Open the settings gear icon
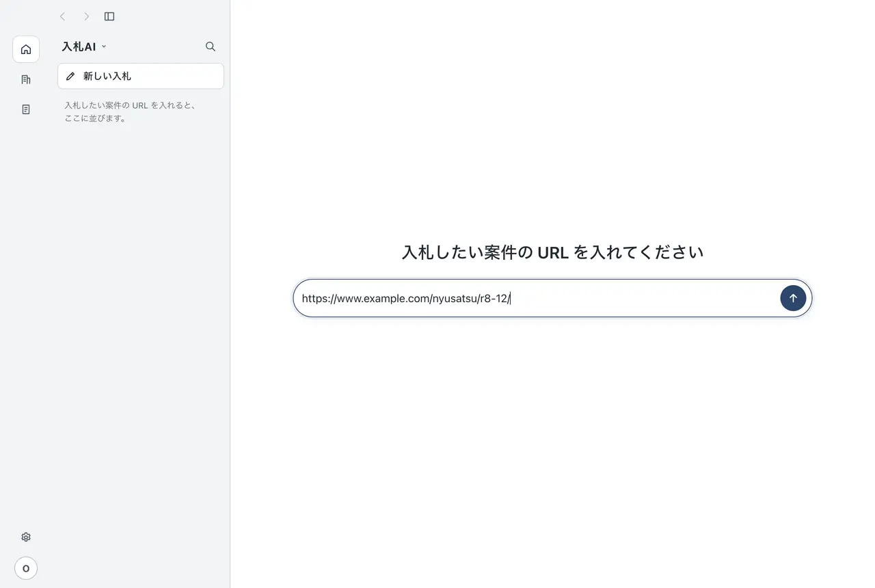This screenshot has width=875, height=588. tap(26, 537)
